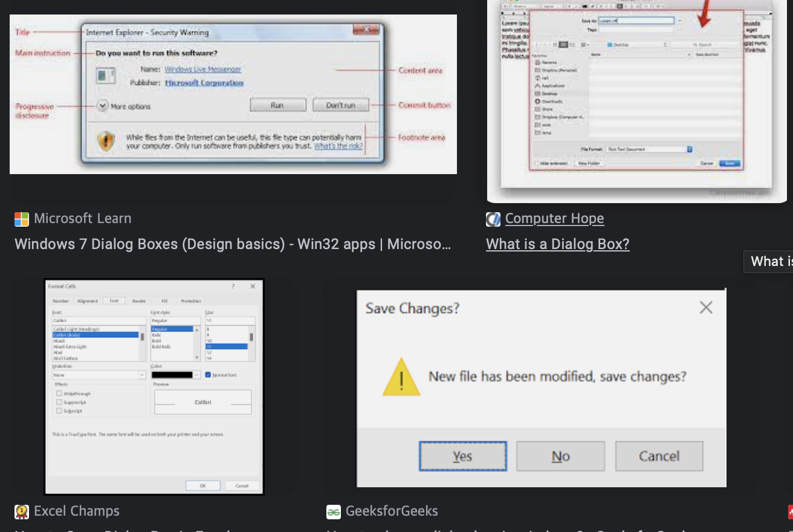
Task: Select "Bold Italic" font style in Format Cells image
Action: coord(161,346)
